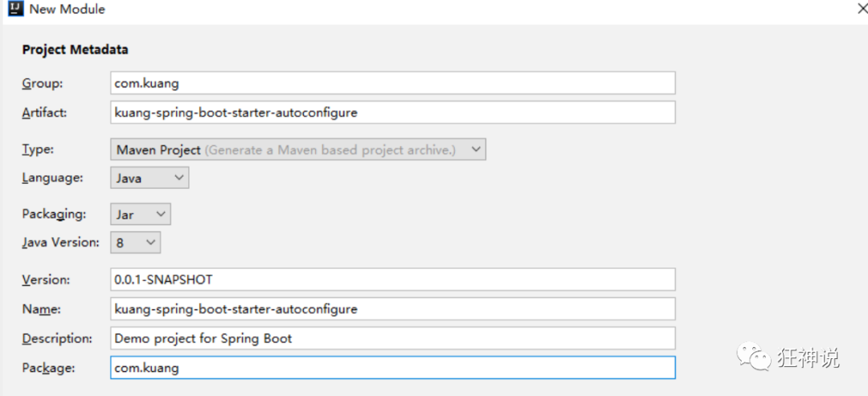Click the "Packaging:" label text
This screenshot has width=868, height=396.
[x=54, y=214]
